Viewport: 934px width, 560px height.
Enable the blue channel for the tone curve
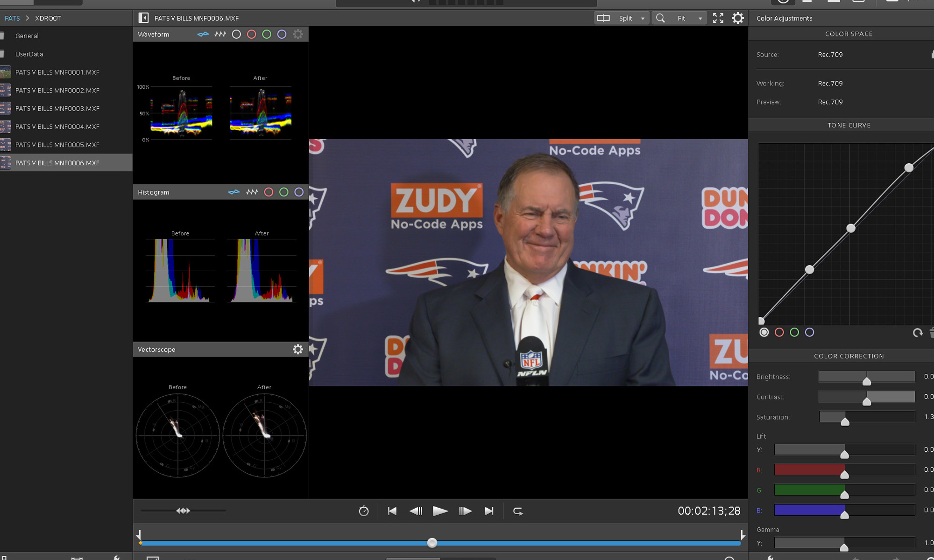point(810,332)
